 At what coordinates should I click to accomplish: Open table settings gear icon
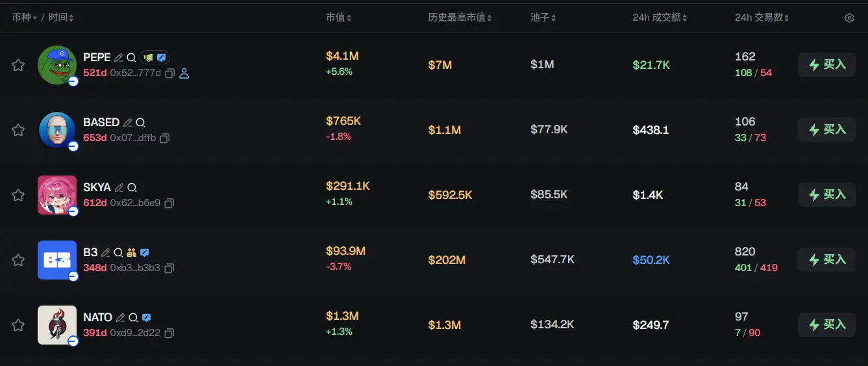[x=849, y=18]
